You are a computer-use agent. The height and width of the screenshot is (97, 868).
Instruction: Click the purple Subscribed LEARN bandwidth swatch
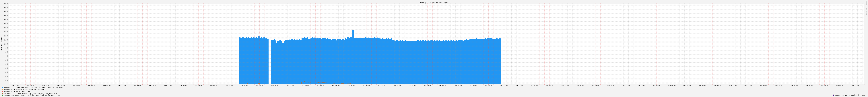[x=834, y=95]
